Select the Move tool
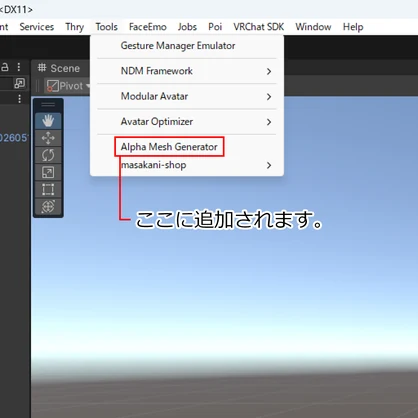 [48, 138]
